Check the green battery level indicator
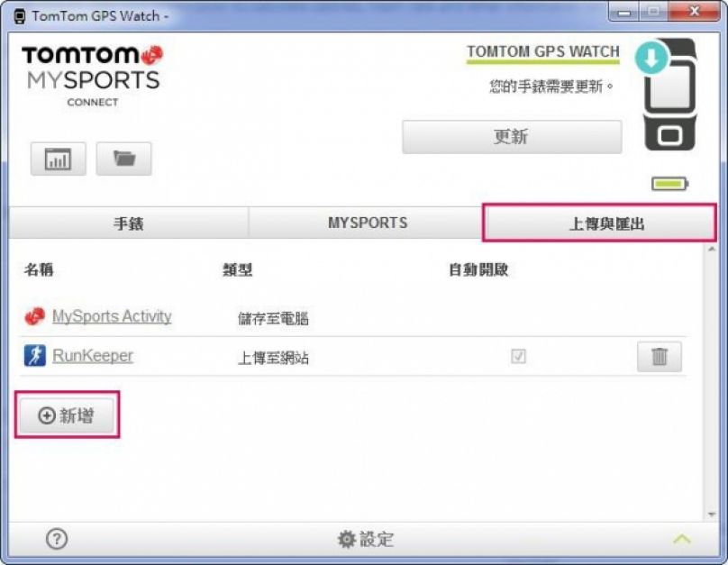This screenshot has width=728, height=565. [669, 184]
